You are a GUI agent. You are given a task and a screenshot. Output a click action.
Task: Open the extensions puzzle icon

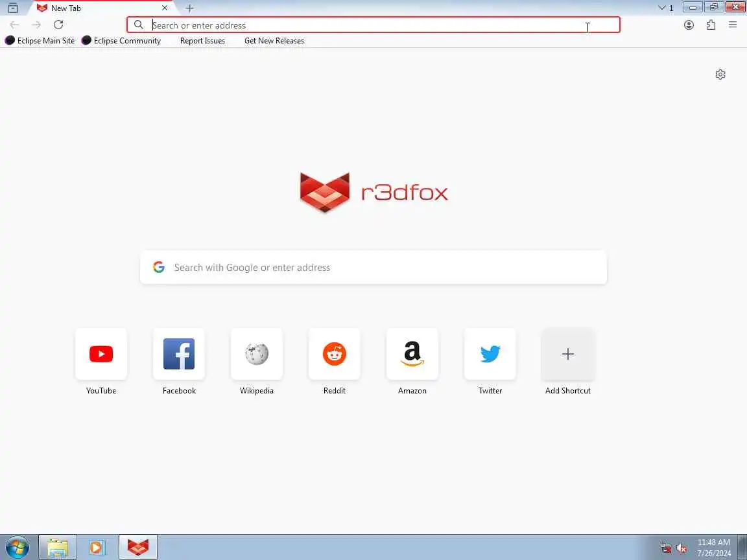point(711,25)
